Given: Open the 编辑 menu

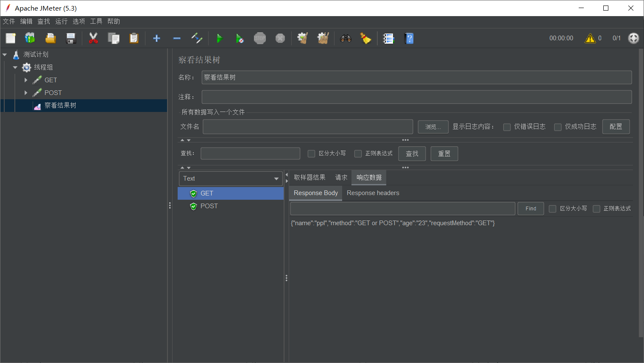Looking at the screenshot, I should tap(26, 21).
